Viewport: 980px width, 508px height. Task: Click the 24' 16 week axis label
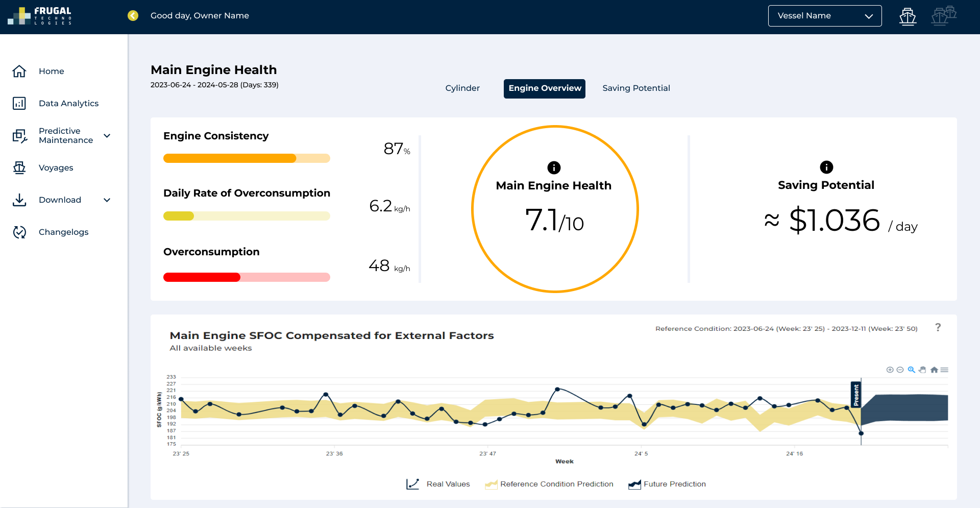pyautogui.click(x=794, y=453)
